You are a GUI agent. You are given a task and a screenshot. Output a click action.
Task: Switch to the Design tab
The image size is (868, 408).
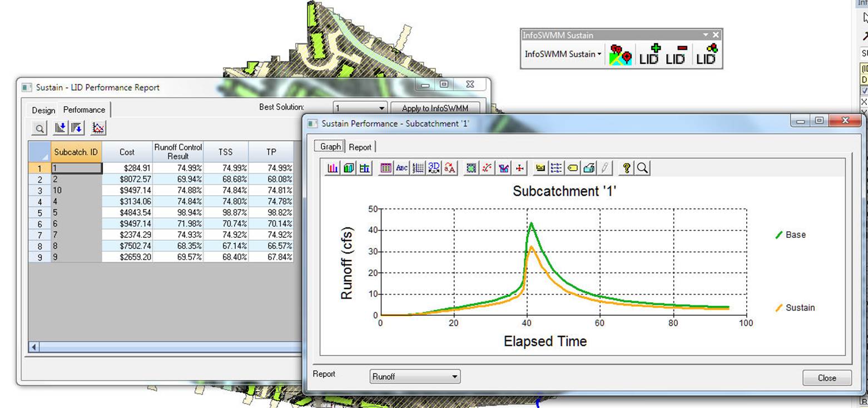click(x=43, y=110)
